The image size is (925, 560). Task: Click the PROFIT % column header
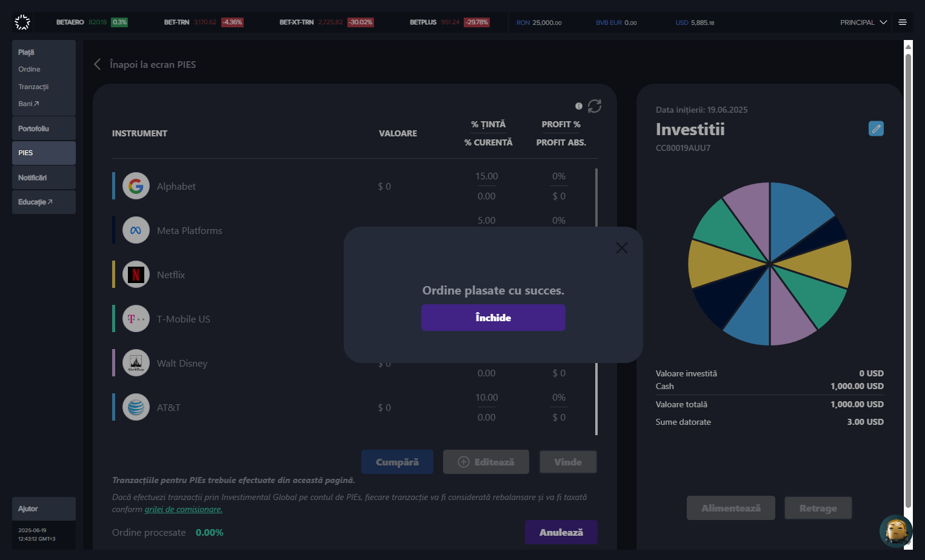coord(561,124)
